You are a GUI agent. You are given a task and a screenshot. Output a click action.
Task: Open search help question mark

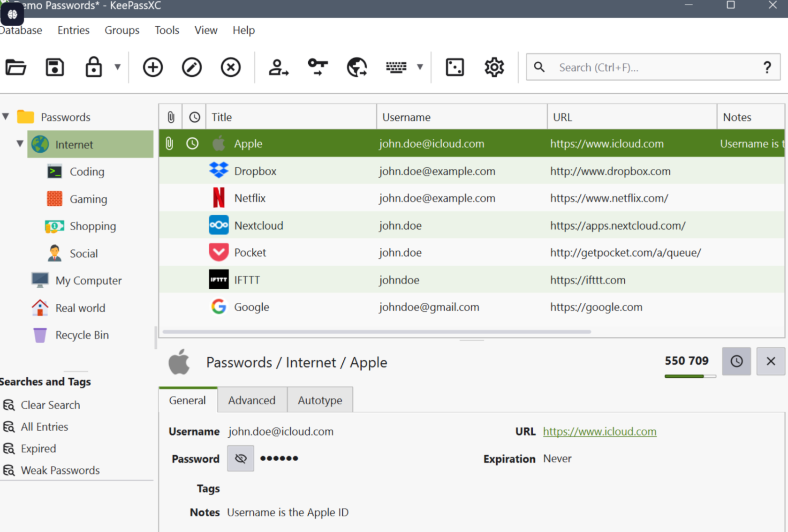[767, 67]
